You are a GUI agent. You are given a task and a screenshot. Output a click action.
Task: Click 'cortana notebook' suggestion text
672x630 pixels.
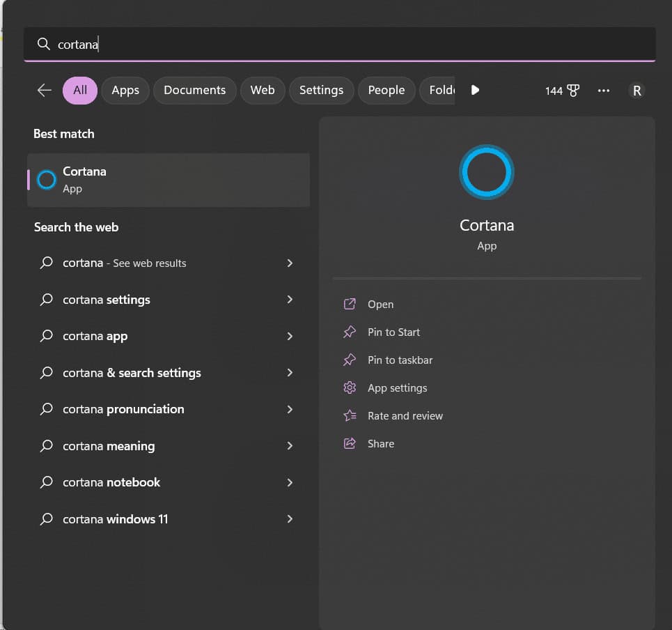click(111, 482)
